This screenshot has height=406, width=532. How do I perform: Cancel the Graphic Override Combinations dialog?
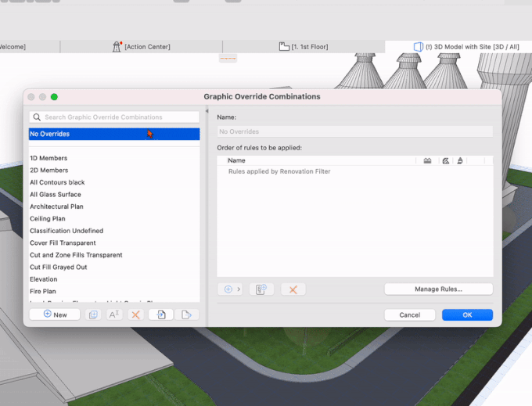tap(409, 314)
